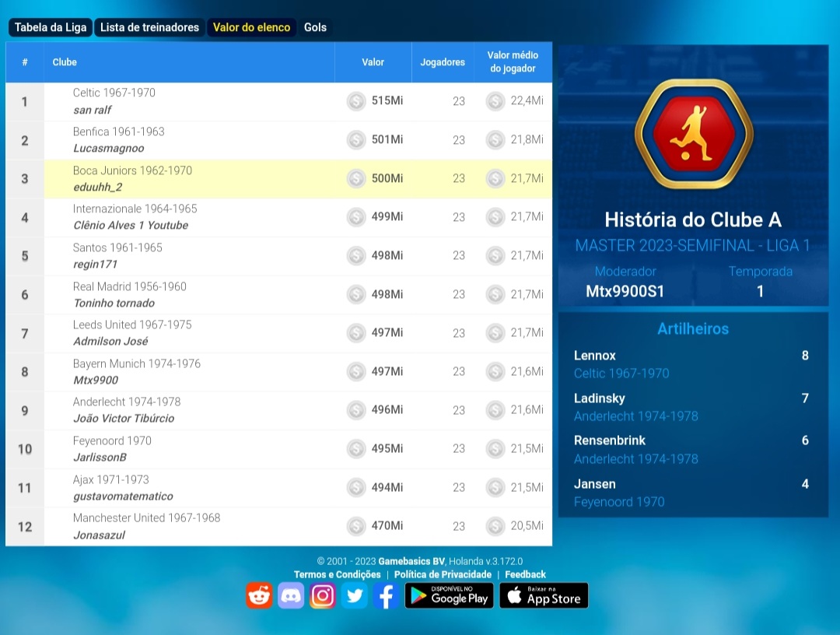The image size is (840, 635).
Task: Open Termos e Condições link
Action: [337, 574]
